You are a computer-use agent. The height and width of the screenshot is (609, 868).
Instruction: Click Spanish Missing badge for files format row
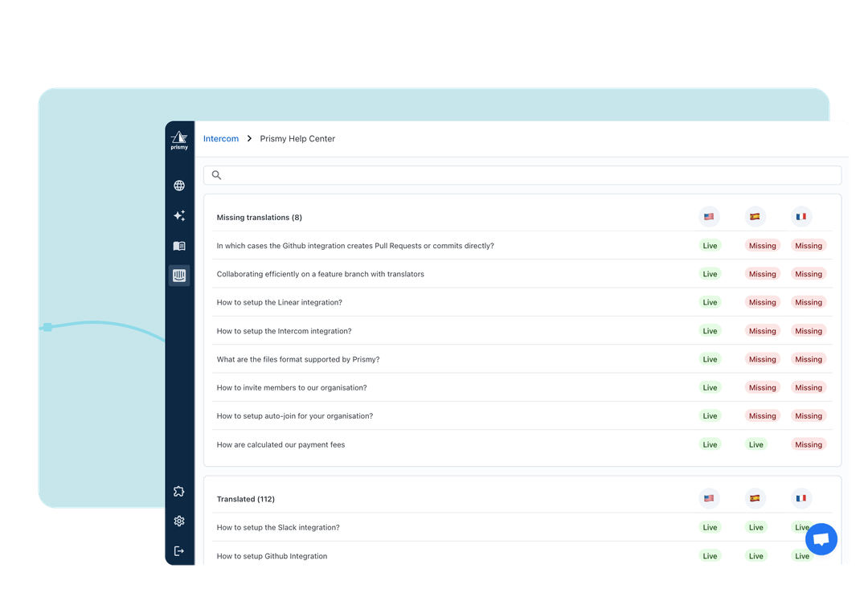pyautogui.click(x=762, y=359)
